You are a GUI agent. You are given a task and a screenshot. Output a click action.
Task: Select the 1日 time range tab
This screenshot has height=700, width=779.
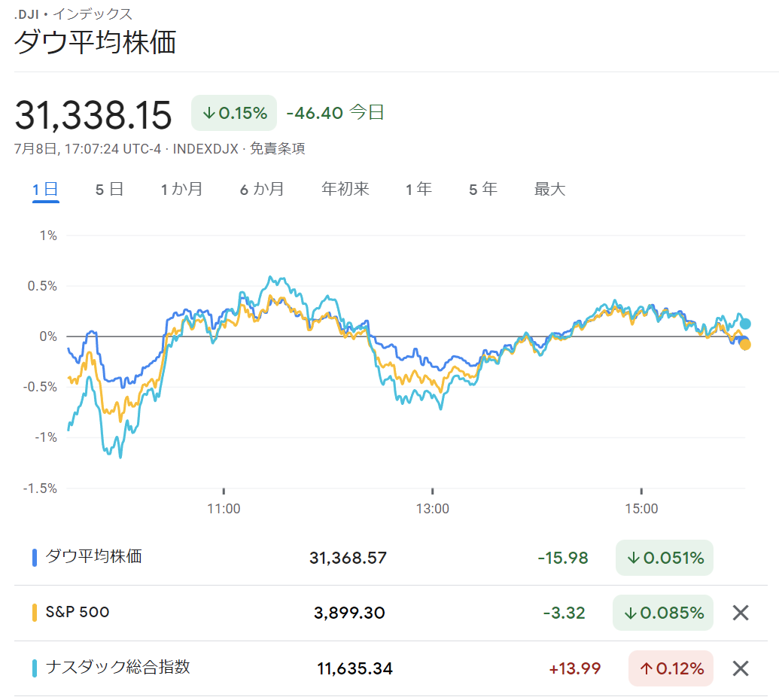point(46,189)
